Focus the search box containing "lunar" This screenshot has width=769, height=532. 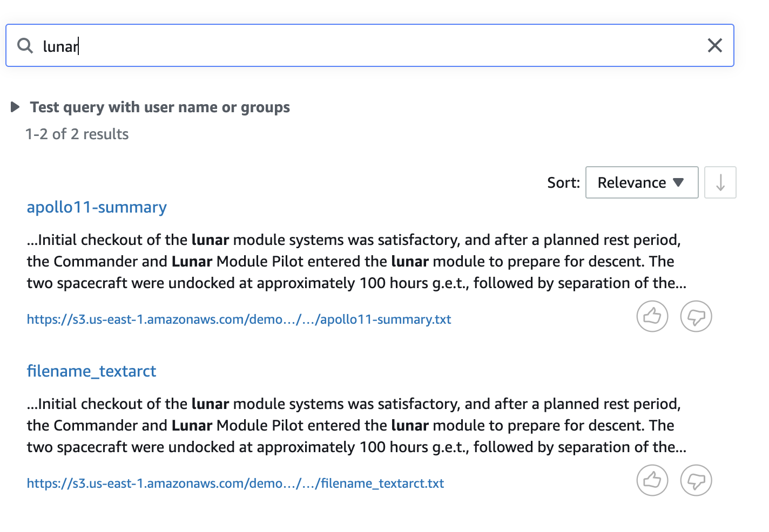pyautogui.click(x=367, y=46)
